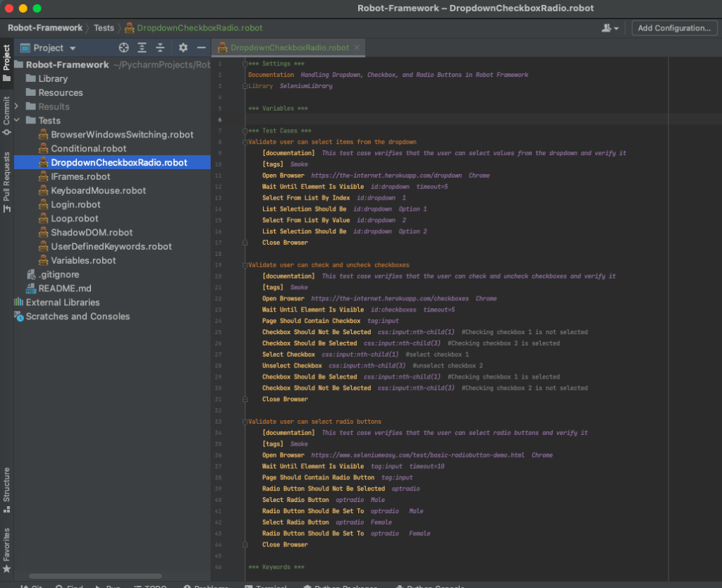
Task: Open the TODO tool window
Action: coord(150,586)
